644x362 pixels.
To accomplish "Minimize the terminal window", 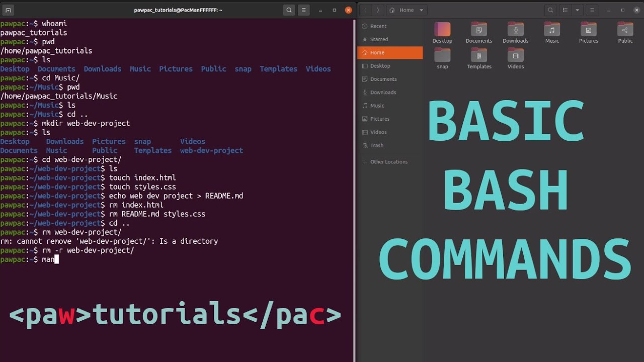I will (x=320, y=10).
